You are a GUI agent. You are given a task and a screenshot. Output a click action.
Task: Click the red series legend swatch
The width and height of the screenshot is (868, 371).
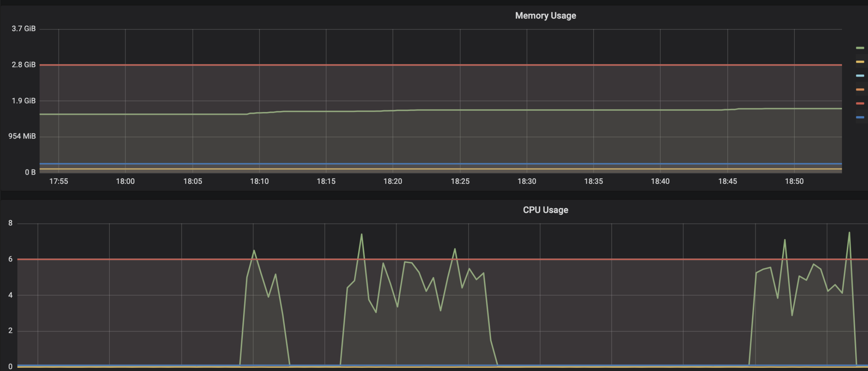point(859,103)
